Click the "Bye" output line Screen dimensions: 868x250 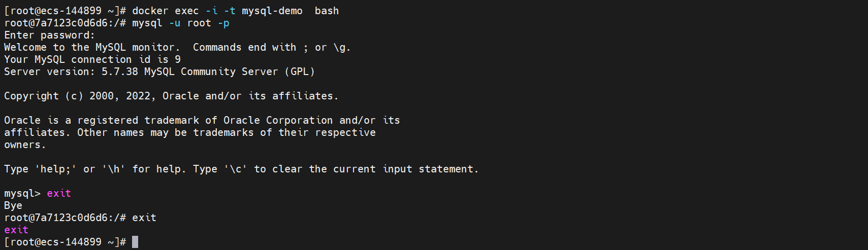click(13, 205)
